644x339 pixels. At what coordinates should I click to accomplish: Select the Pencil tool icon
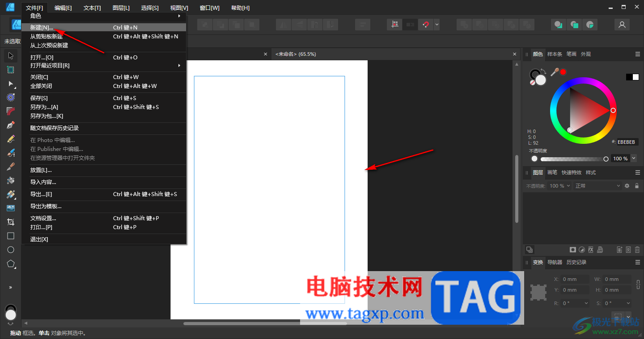11,139
